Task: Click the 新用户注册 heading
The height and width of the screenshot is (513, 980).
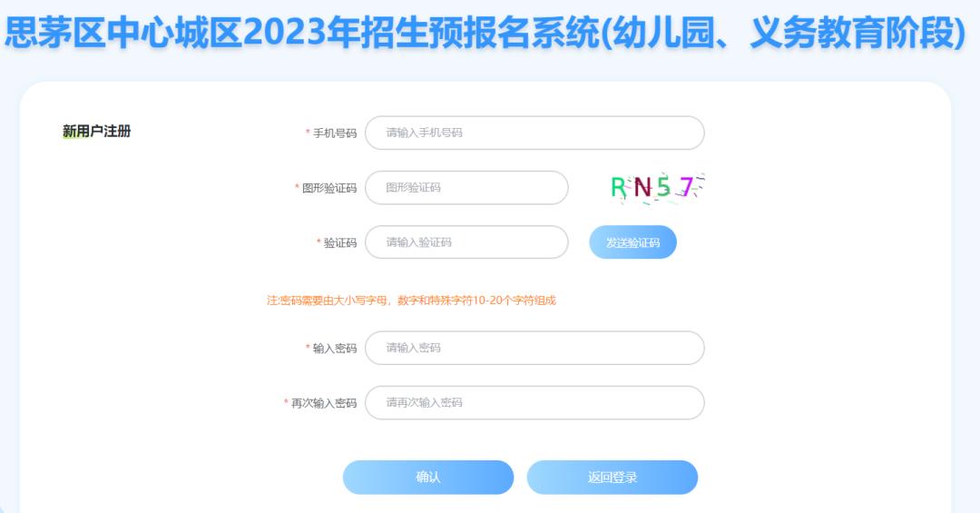Action: coord(97,132)
